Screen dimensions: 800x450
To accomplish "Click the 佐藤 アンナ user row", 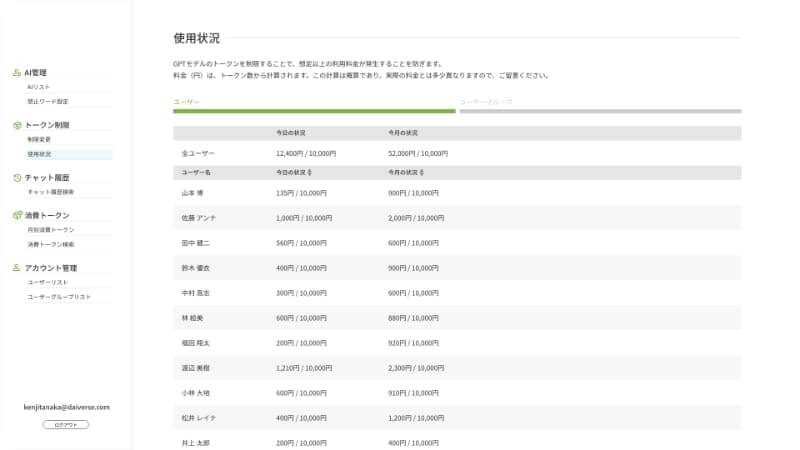I will 456,217.
